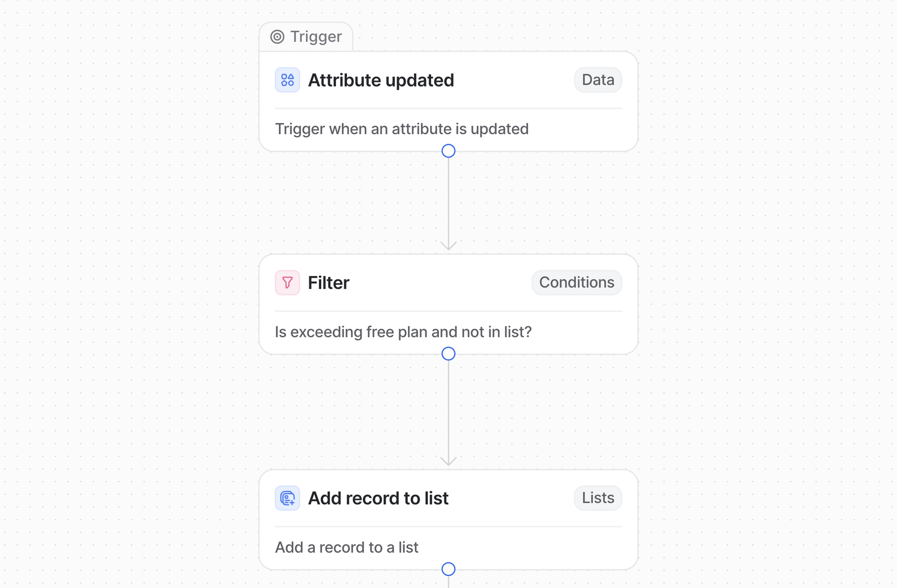Click output connector below Add record block
This screenshot has width=897, height=588.
point(448,569)
